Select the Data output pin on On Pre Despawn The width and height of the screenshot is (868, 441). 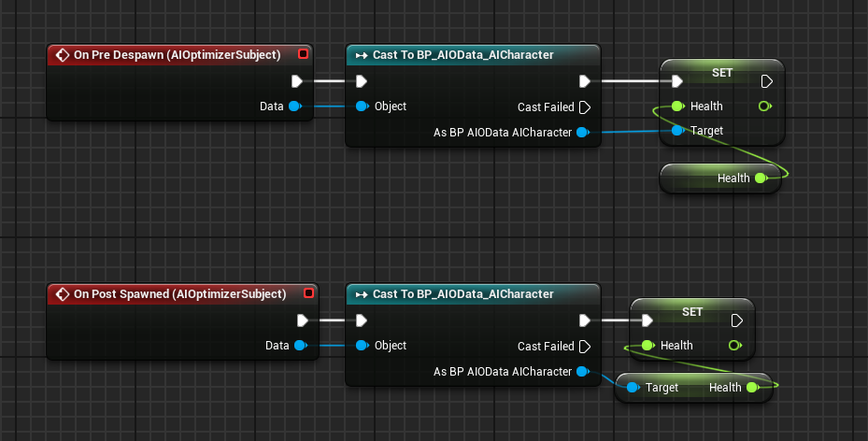tap(295, 107)
